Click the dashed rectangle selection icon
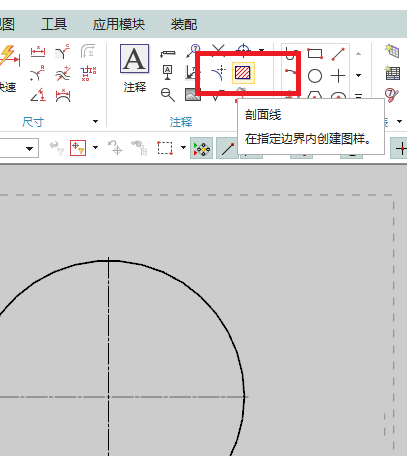The width and height of the screenshot is (407, 456). coord(165,148)
